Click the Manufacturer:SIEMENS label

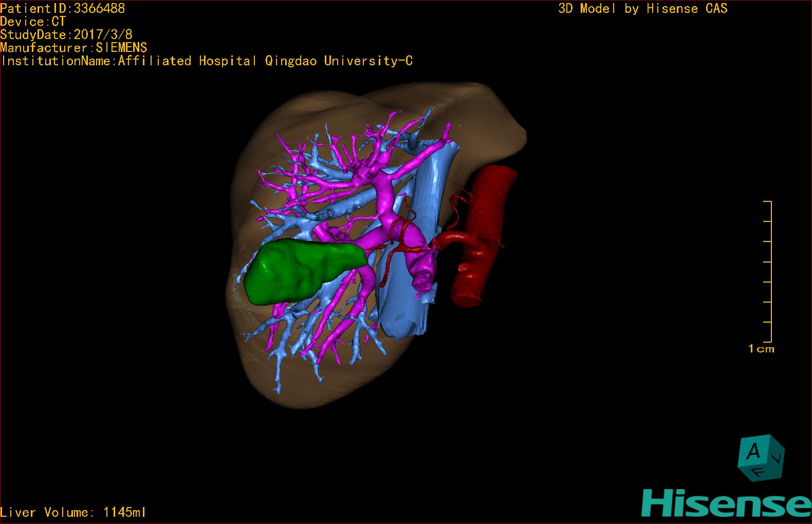(74, 48)
